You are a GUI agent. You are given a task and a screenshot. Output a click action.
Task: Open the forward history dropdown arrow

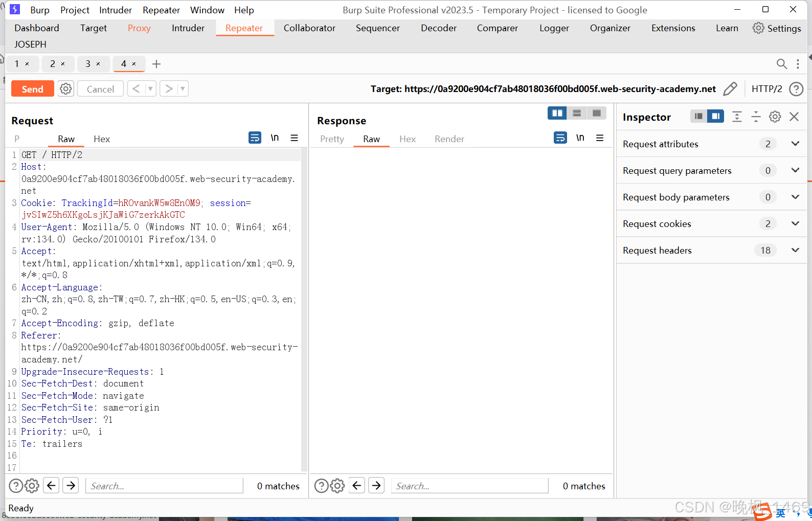click(183, 89)
